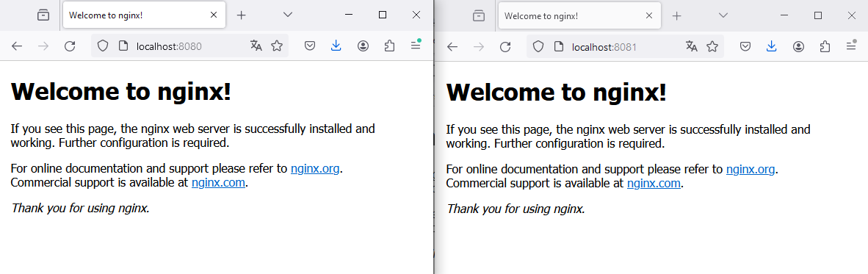Screen dimensions: 868x274
Task: Follow the nginx.com link on the 8080 page
Action: tap(218, 183)
